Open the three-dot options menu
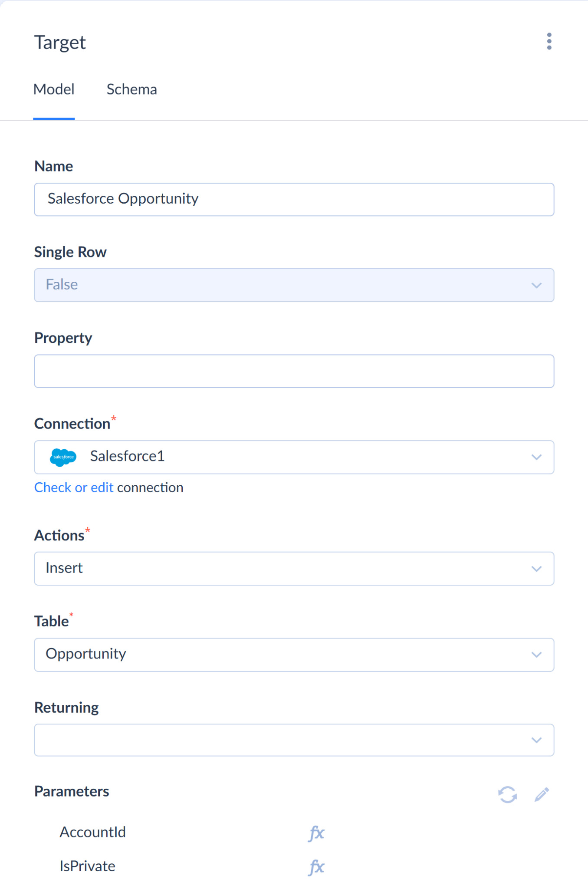The image size is (588, 889). coord(549,42)
